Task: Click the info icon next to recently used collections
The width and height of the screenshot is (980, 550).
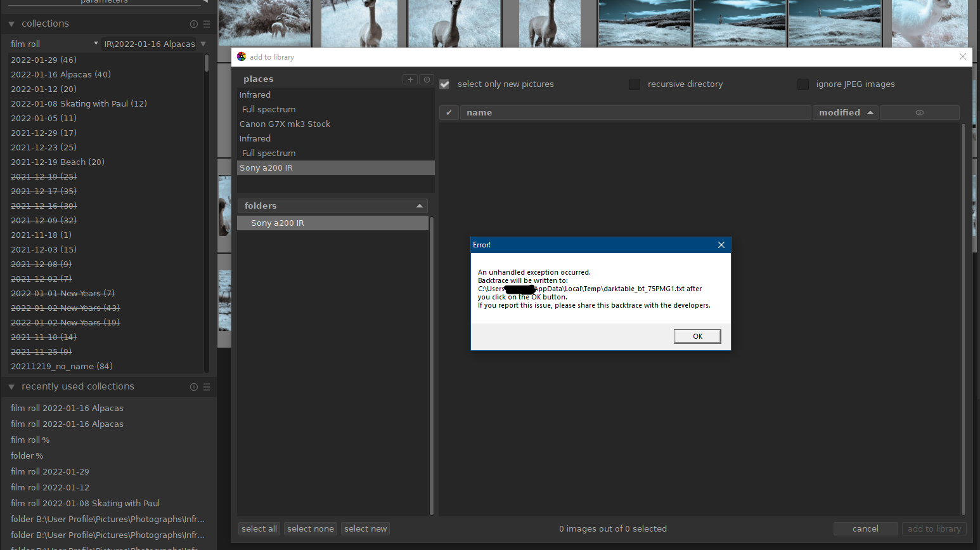Action: click(193, 386)
